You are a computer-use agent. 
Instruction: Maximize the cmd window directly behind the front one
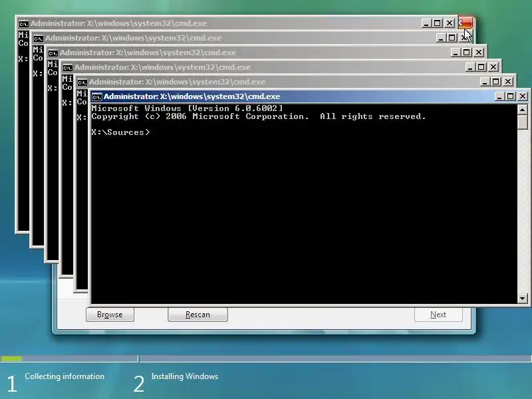[x=495, y=82]
